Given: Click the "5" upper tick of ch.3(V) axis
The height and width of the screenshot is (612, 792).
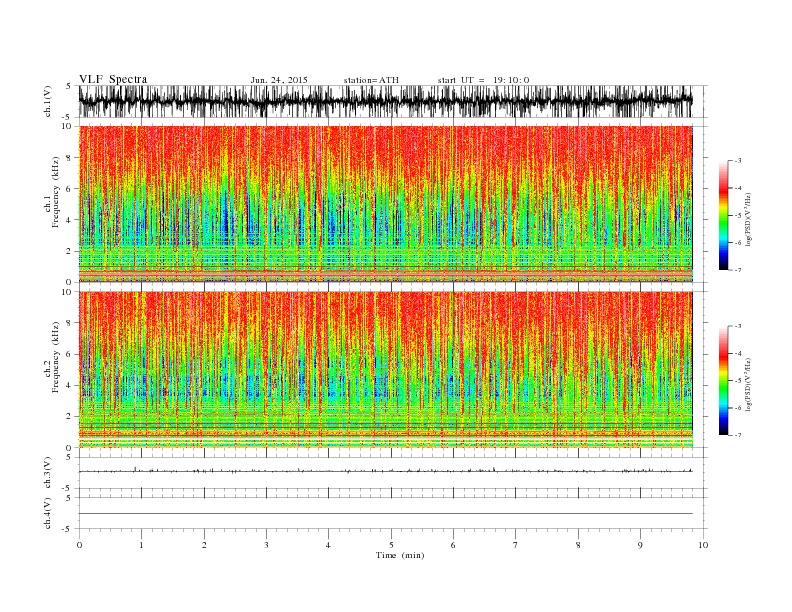Looking at the screenshot, I should click(x=69, y=457).
